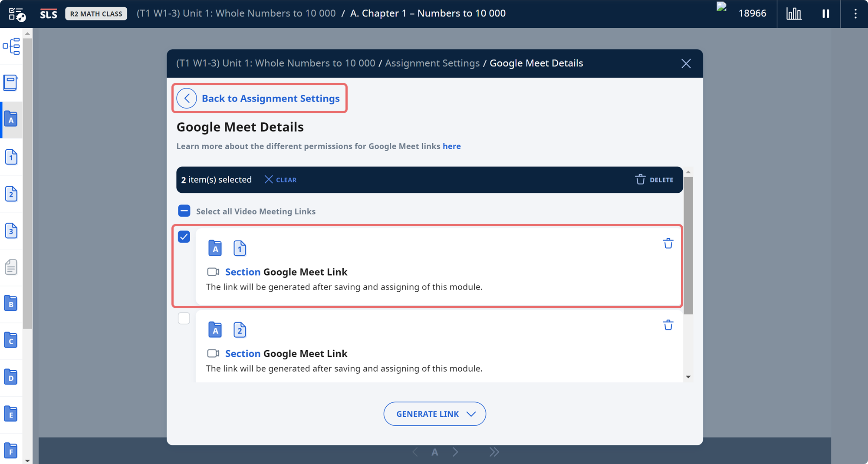Delete the Activity 2 Google Meet link

pos(668,325)
